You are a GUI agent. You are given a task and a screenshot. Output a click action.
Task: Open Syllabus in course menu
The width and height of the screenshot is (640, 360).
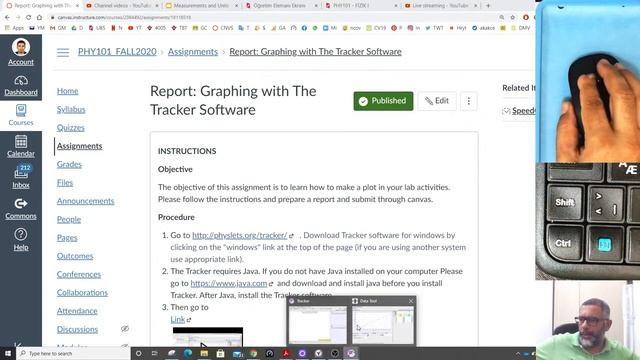[71, 109]
